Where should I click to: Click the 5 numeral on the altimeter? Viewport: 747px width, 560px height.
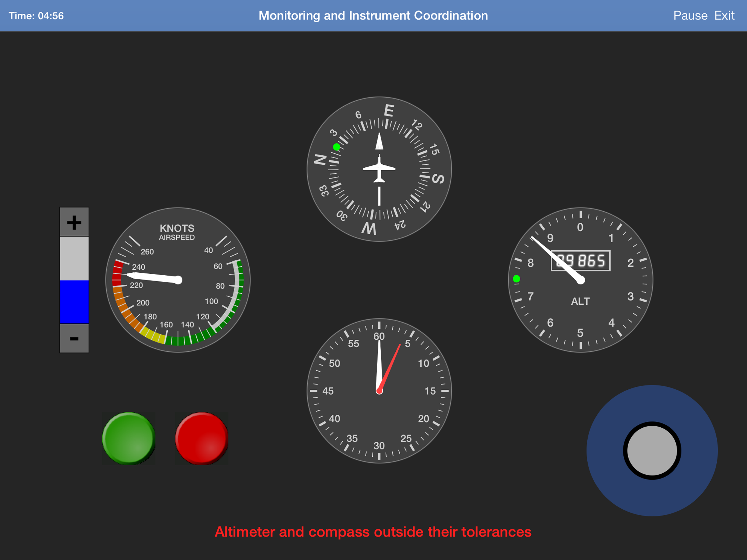(580, 333)
